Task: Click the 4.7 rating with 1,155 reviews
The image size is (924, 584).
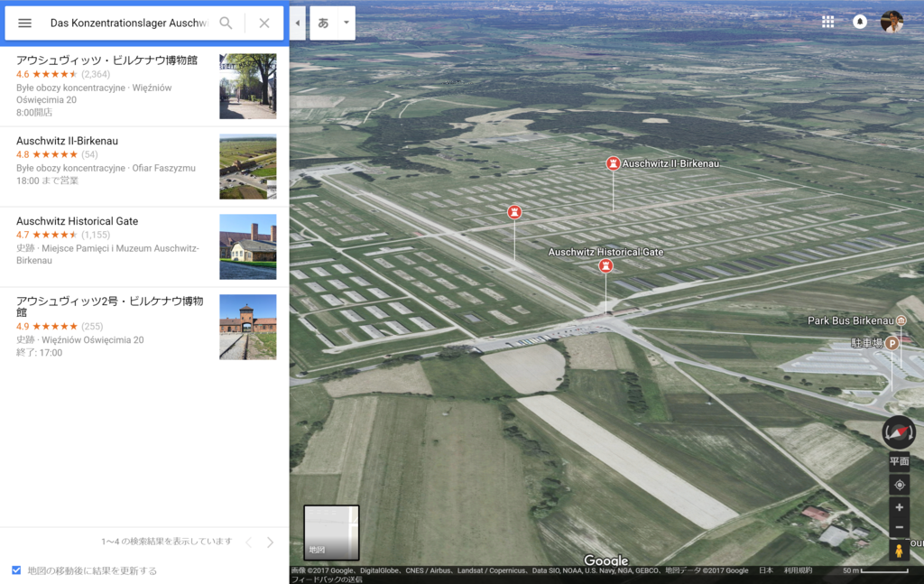Action: [x=63, y=235]
